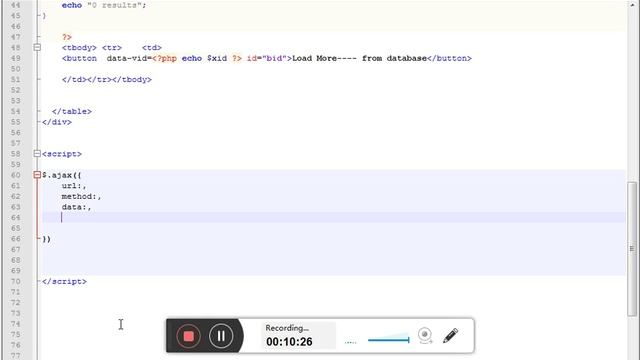Screen dimensions: 640x360
Task: Collapse the $.ajax fold at line 60
Action: (37, 175)
